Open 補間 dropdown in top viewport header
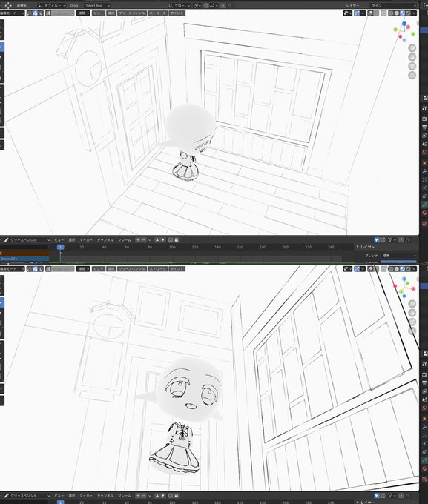The image size is (428, 504). (x=83, y=13)
